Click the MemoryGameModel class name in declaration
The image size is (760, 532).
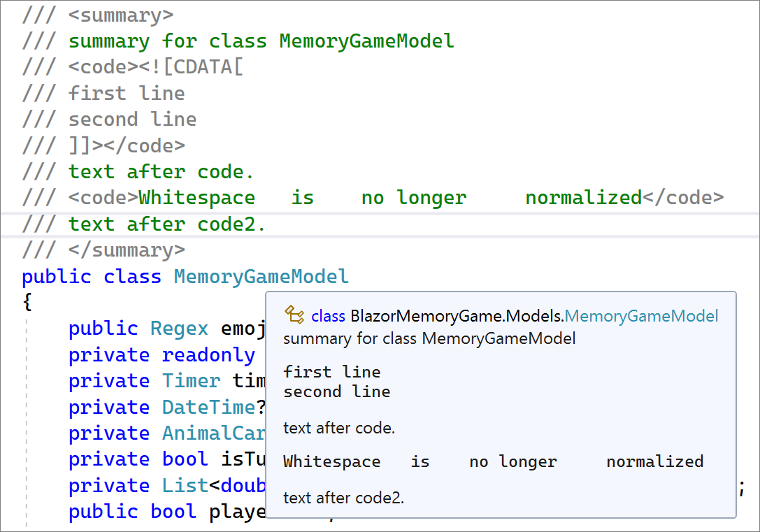click(261, 277)
